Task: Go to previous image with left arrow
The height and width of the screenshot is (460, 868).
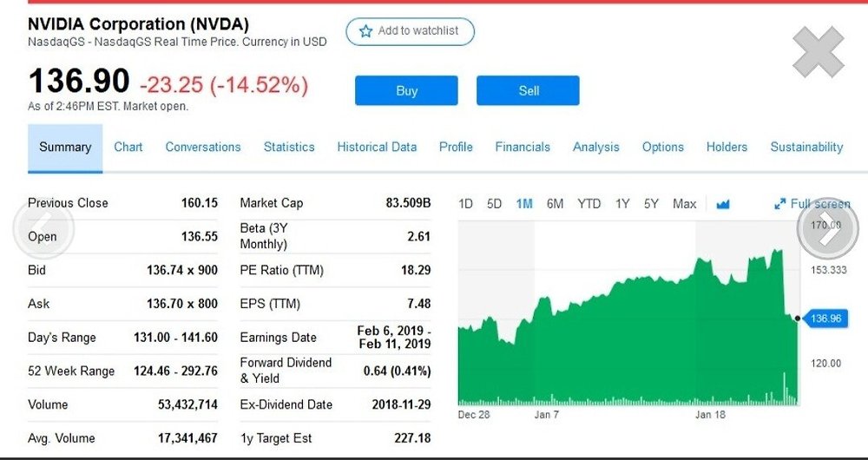Action: (43, 228)
